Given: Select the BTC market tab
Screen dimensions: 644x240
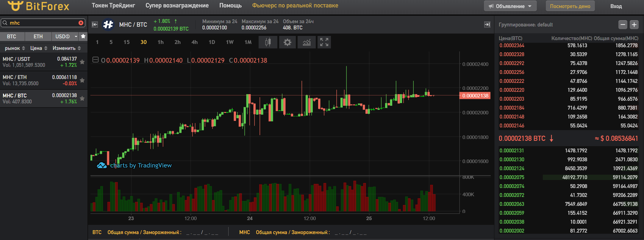Looking at the screenshot, I should click(x=12, y=36).
